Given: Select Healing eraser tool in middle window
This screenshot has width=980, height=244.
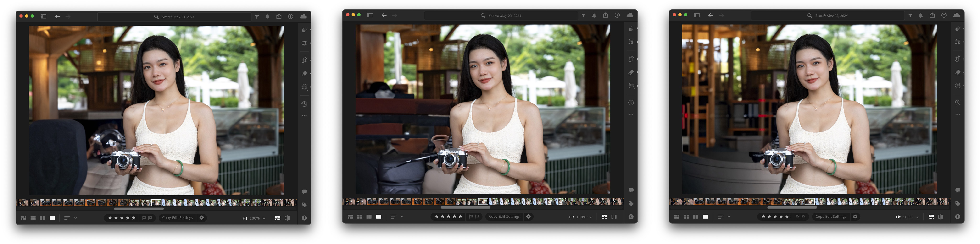Looking at the screenshot, I should point(631,73).
